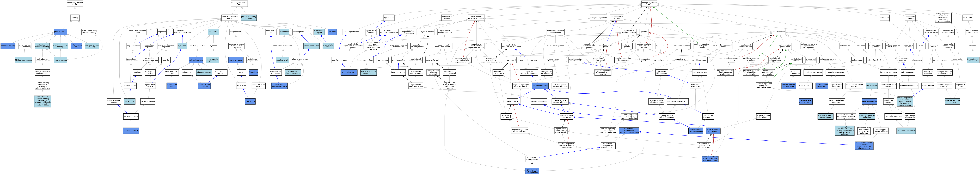Select the "wound healing" node

click(x=928, y=86)
